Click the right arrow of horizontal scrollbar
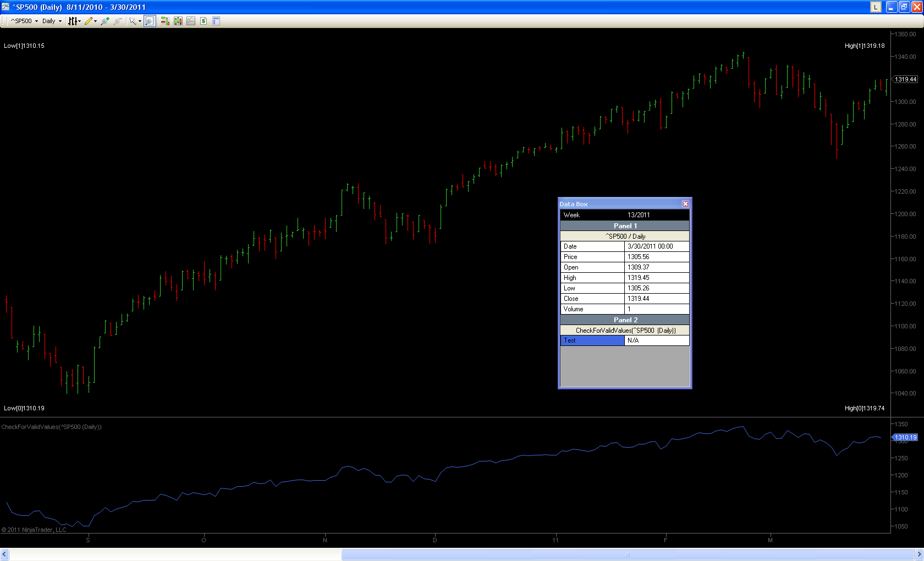Image resolution: width=924 pixels, height=561 pixels. [x=919, y=554]
